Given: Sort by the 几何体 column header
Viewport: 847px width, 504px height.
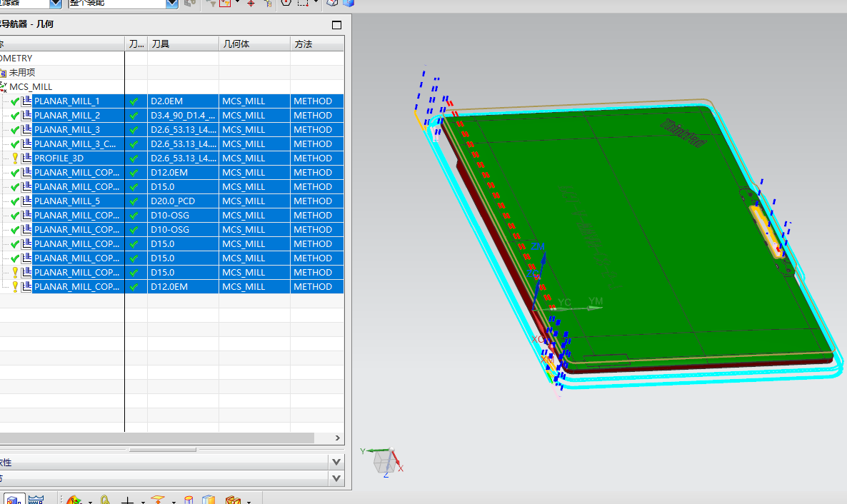Looking at the screenshot, I should click(x=254, y=44).
